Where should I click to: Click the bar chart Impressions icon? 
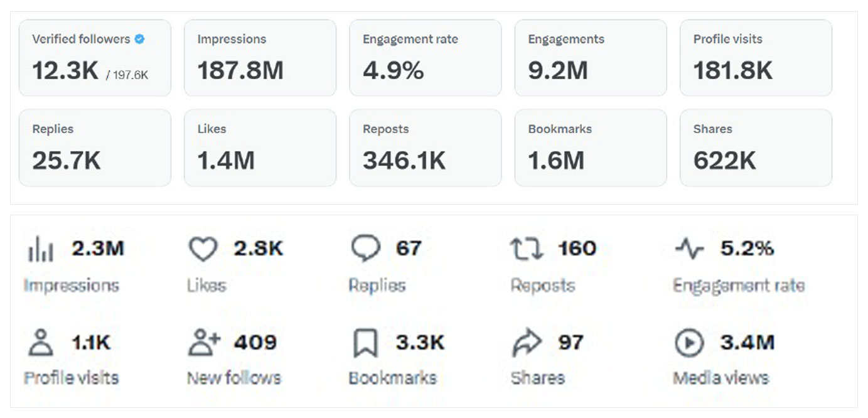tap(41, 250)
